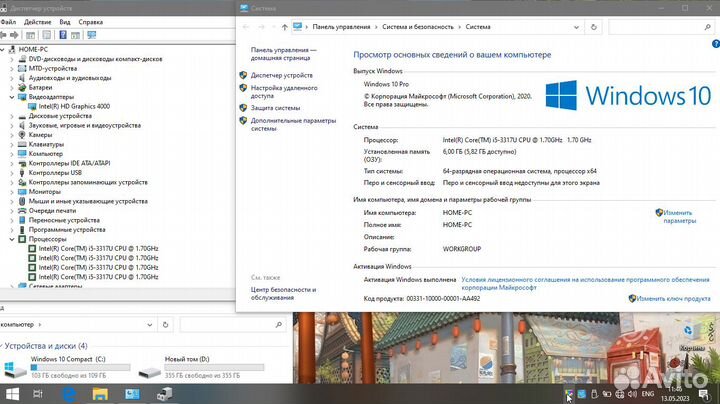Click the Система и безопасность breadcrumb
The height and width of the screenshot is (404, 720).
tap(418, 27)
